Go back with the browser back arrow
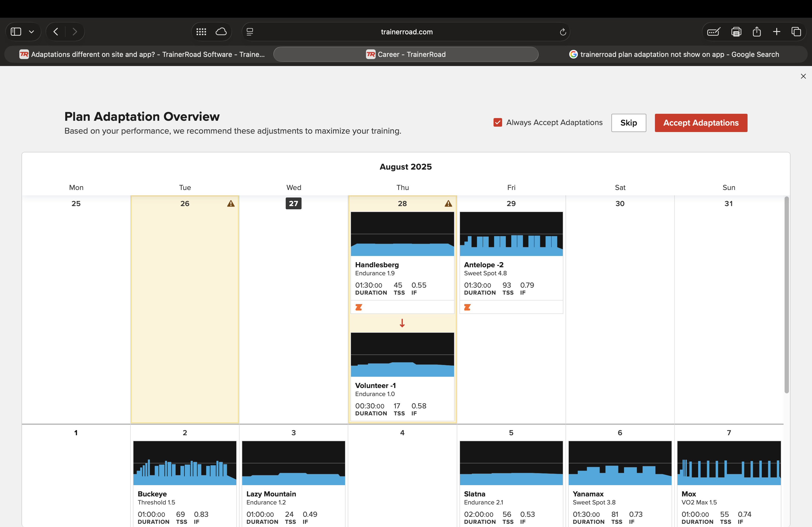812x527 pixels. coord(56,32)
